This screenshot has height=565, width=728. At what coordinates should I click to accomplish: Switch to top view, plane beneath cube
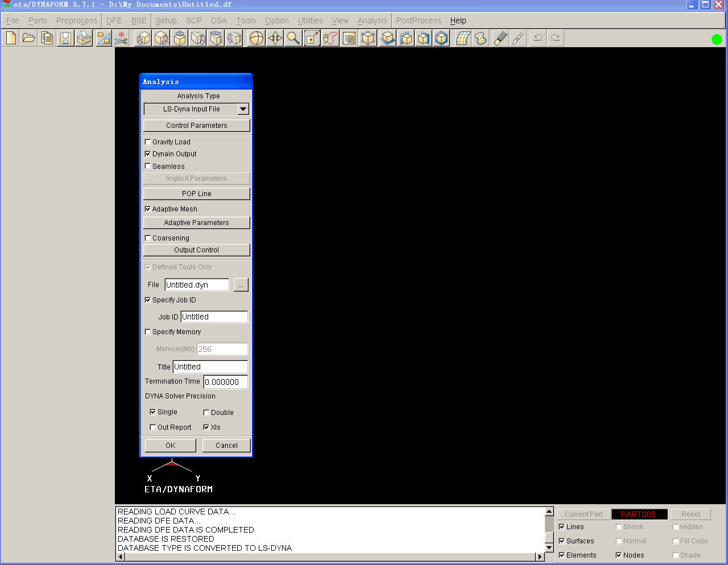coord(387,38)
